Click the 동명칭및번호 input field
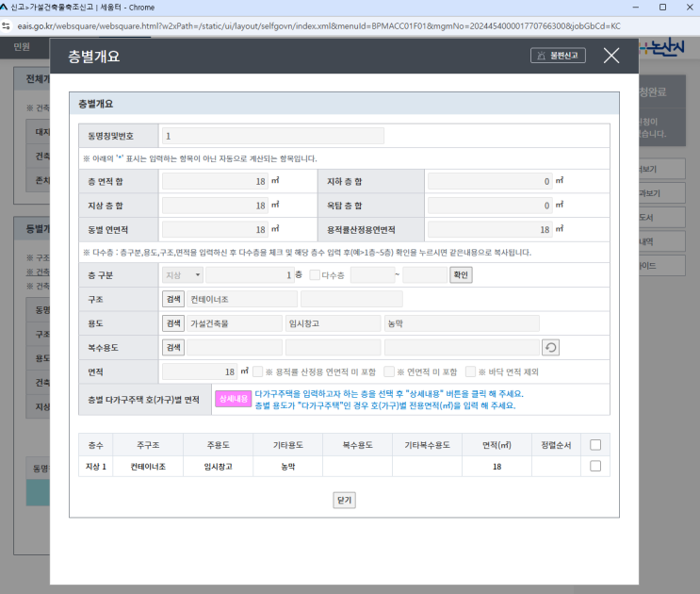This screenshot has width=700, height=594. 273,136
